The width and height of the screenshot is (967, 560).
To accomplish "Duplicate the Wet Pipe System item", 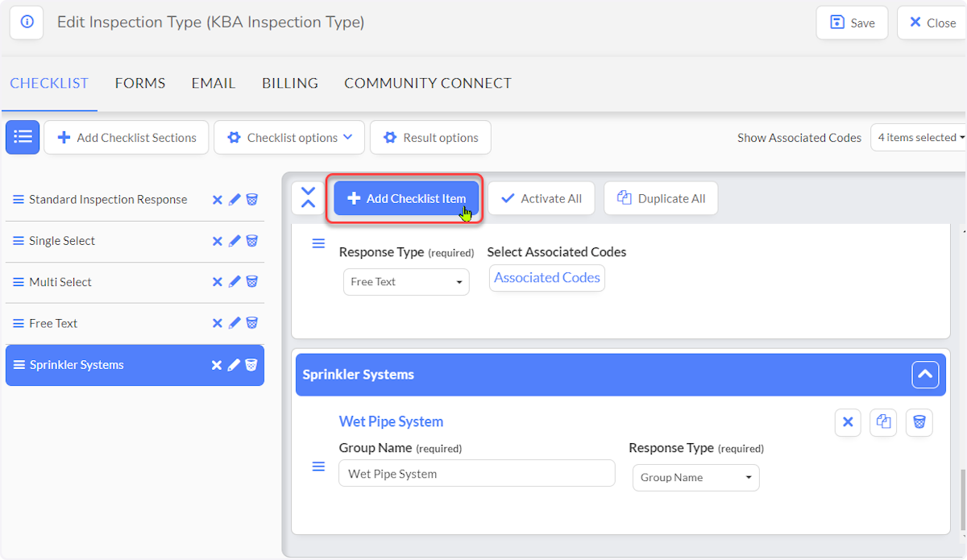I will click(883, 422).
